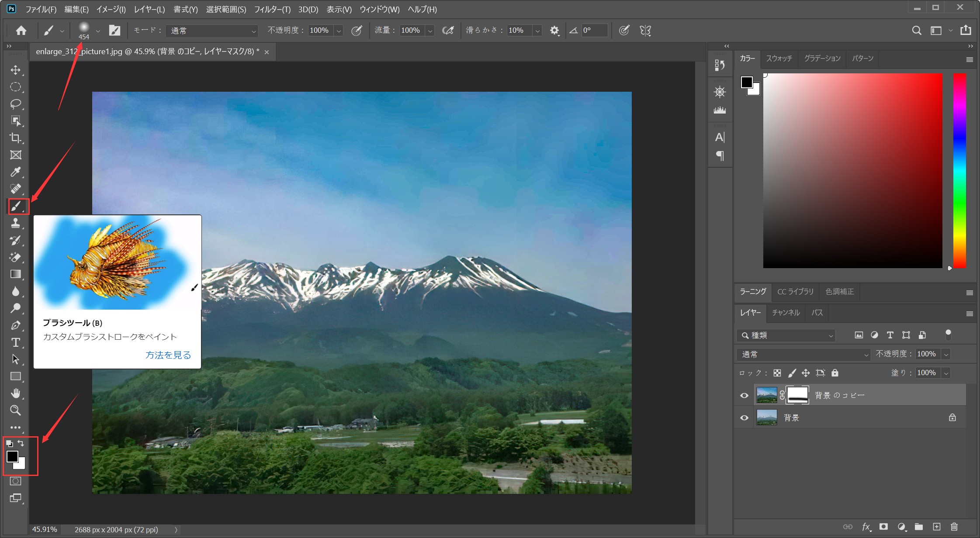Image resolution: width=980 pixels, height=538 pixels.
Task: Hide the 背景 layer visibility
Action: click(744, 417)
